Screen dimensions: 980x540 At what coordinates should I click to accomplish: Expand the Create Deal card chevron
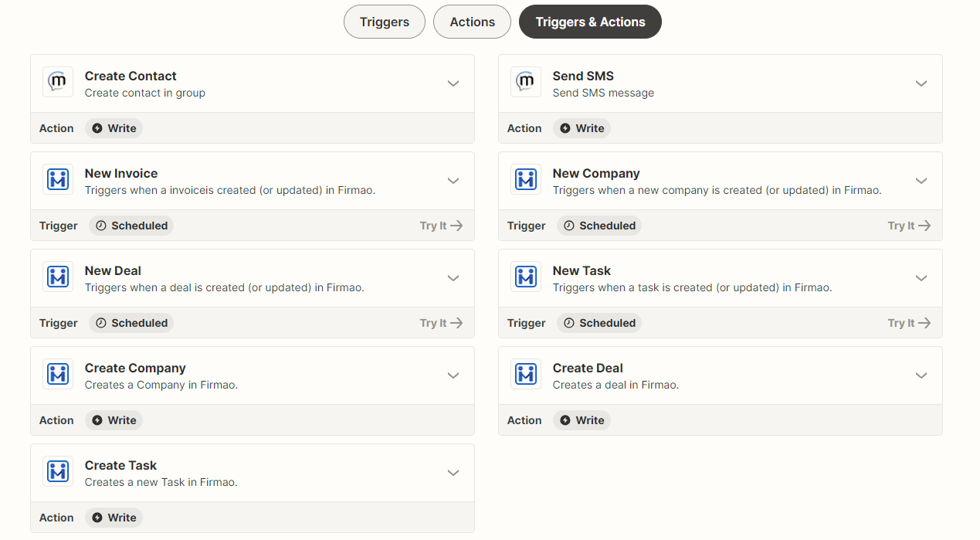point(921,375)
